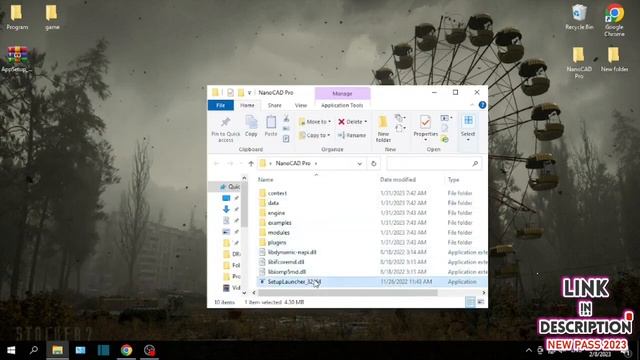
Task: Click the taskbar search icon
Action: click(34, 350)
